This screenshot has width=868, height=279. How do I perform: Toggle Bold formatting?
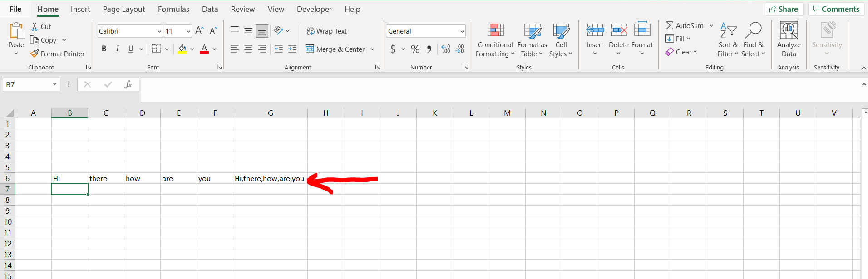pos(104,49)
